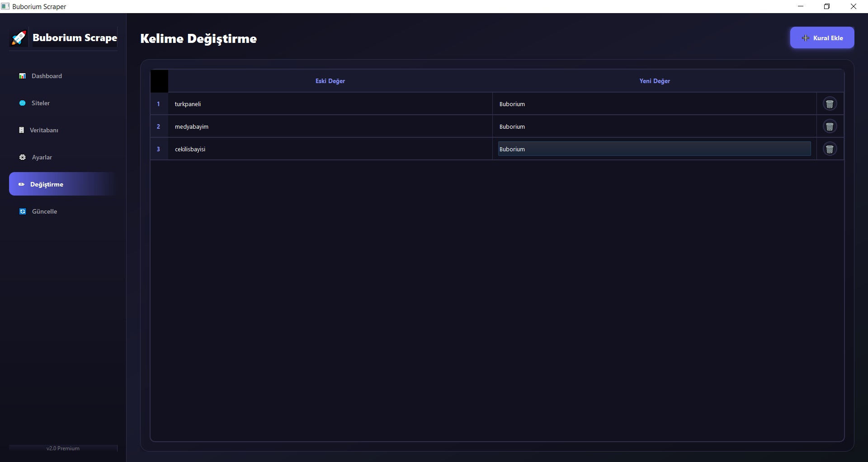Open the Ayarlar settings page
Viewport: 868px width, 462px height.
[x=63, y=157]
